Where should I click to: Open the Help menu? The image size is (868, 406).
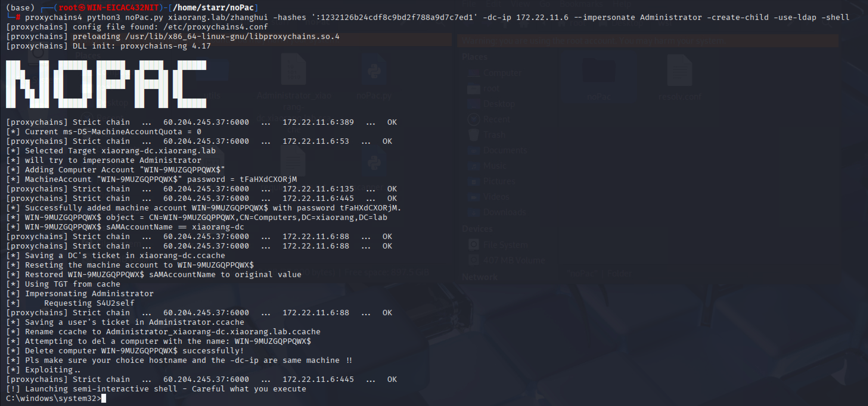[x=622, y=4]
